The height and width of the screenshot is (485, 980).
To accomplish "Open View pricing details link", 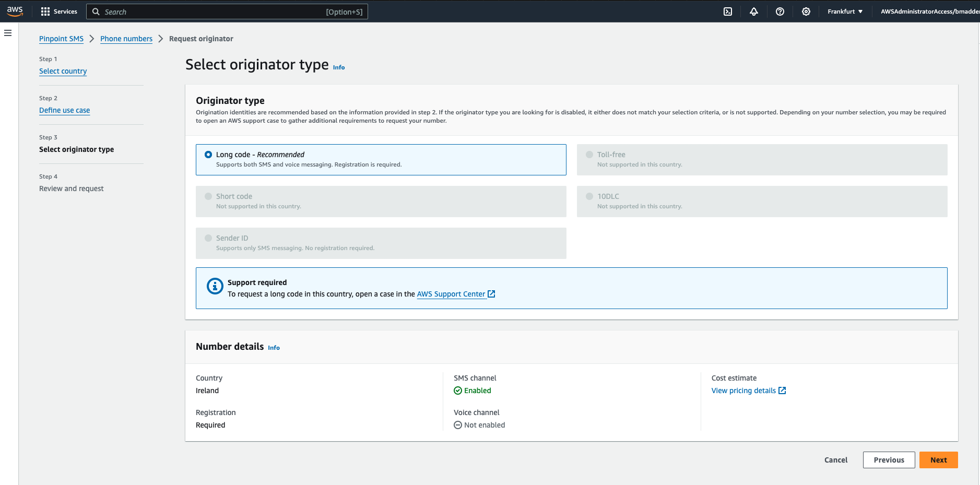I will 743,391.
